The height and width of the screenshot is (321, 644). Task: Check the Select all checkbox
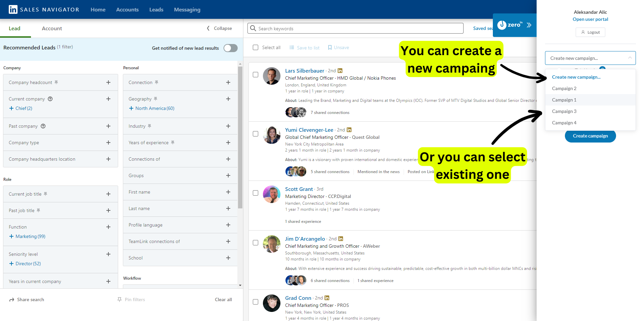[256, 47]
